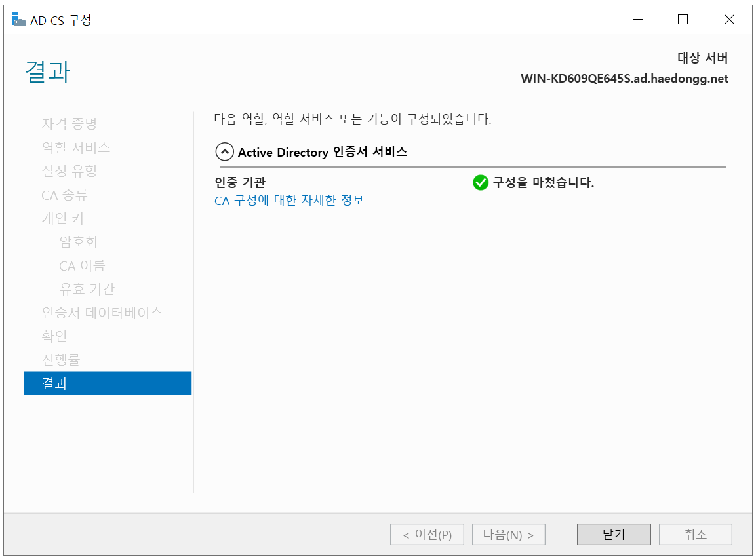Close the AD CS 구성 window with X
Viewport: 756px width, 559px height.
tap(729, 20)
